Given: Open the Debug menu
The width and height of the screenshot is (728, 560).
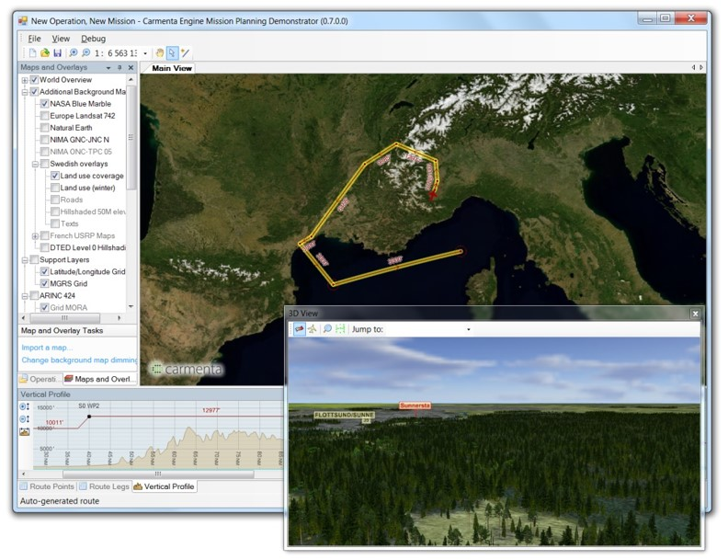Looking at the screenshot, I should pyautogui.click(x=94, y=39).
